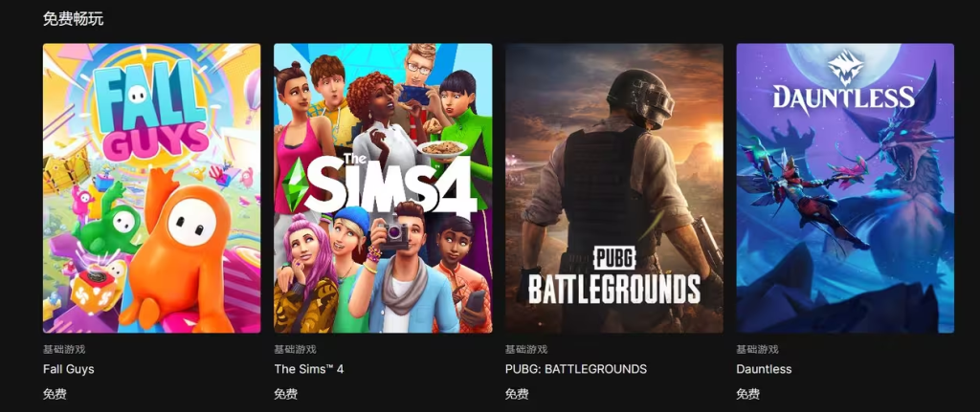Click 基础游戏 label above Fall Guys title
Screen dimensions: 980x412
[x=64, y=350]
